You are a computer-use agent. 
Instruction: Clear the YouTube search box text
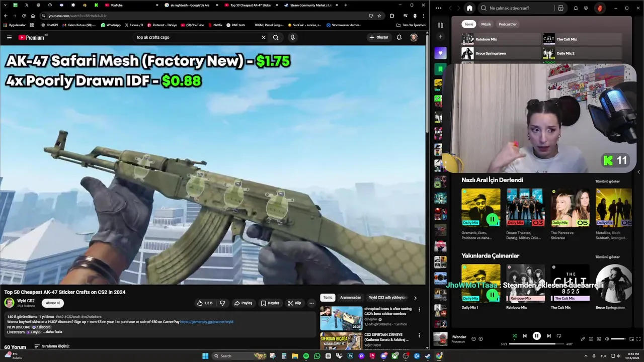[x=263, y=37]
